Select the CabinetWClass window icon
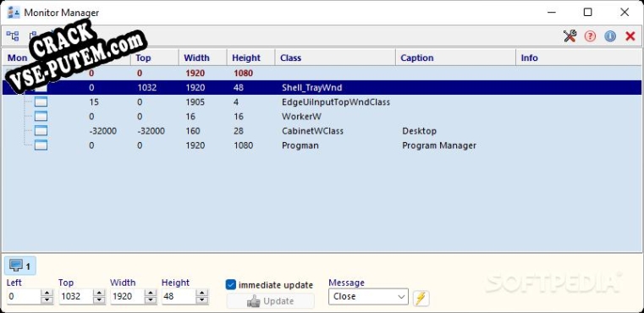The height and width of the screenshot is (313, 644). [41, 130]
